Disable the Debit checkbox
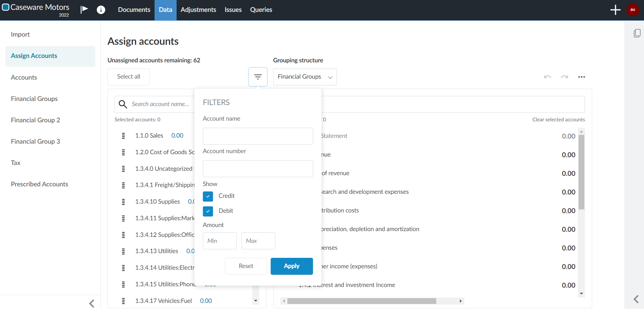The image size is (644, 309). click(x=208, y=211)
